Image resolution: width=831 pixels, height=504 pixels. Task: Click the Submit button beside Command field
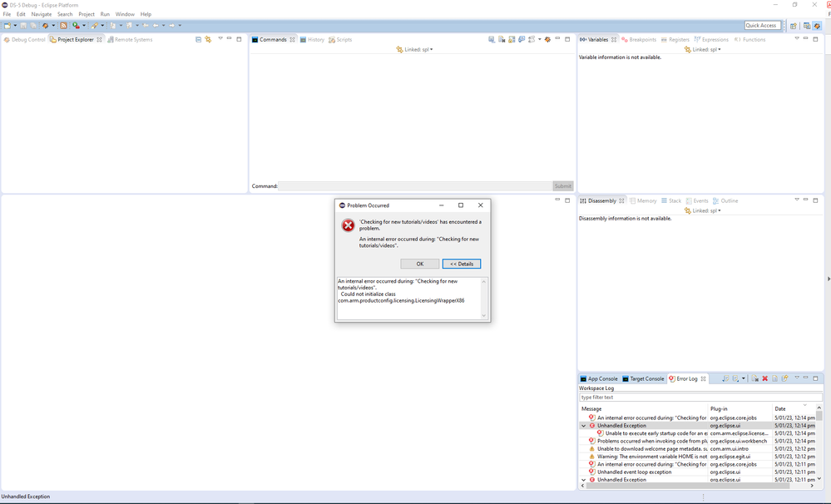(x=563, y=186)
